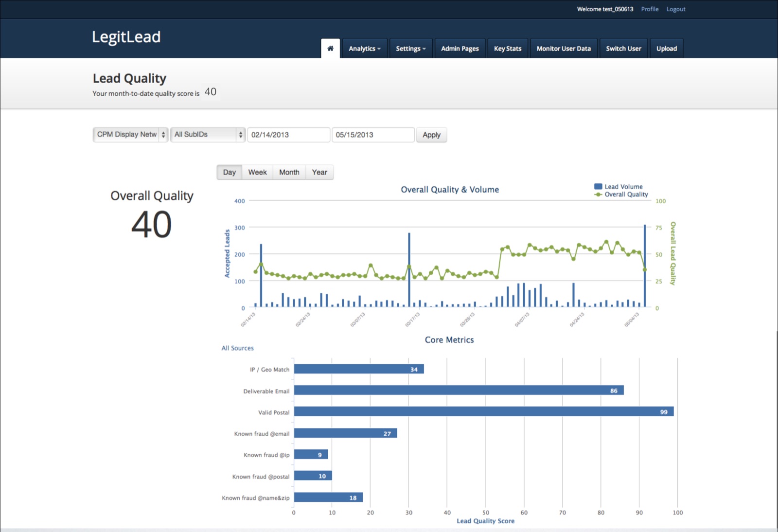Click the 'Welcome test_050613' text
This screenshot has width=778, height=532.
tap(605, 9)
